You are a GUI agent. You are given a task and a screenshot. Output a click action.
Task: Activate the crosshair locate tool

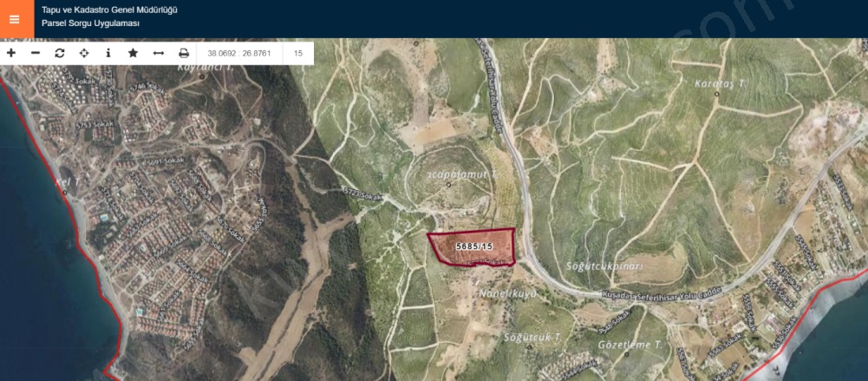click(84, 53)
